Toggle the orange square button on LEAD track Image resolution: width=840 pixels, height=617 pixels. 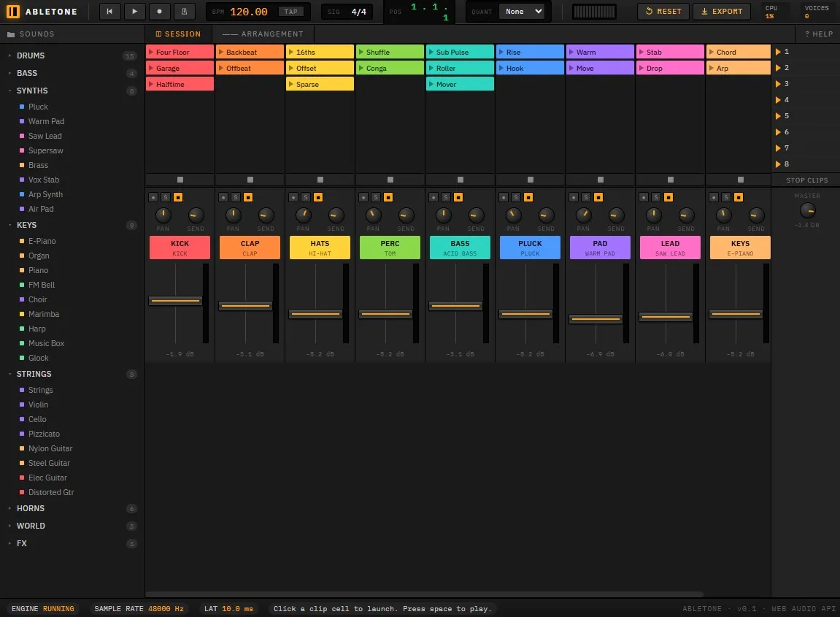pyautogui.click(x=668, y=197)
